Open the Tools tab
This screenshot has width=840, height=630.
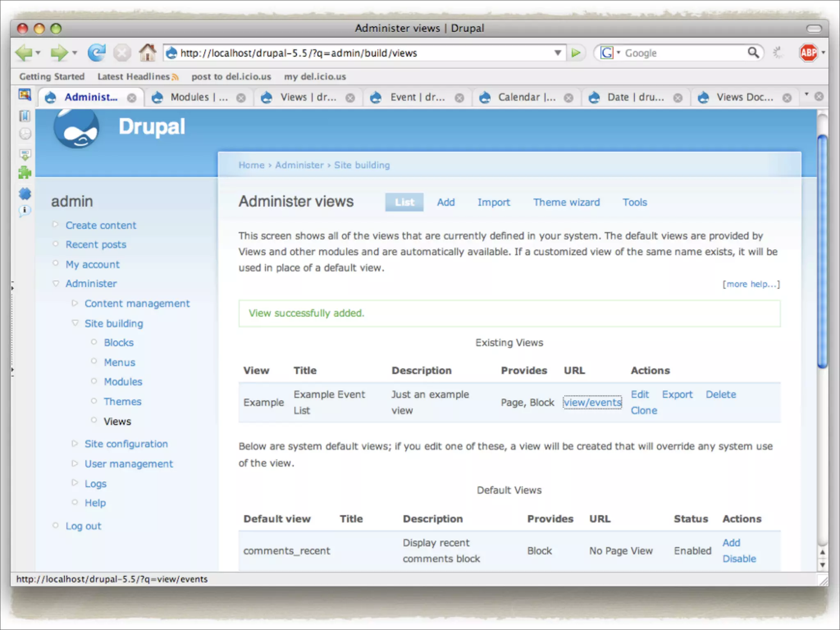635,202
